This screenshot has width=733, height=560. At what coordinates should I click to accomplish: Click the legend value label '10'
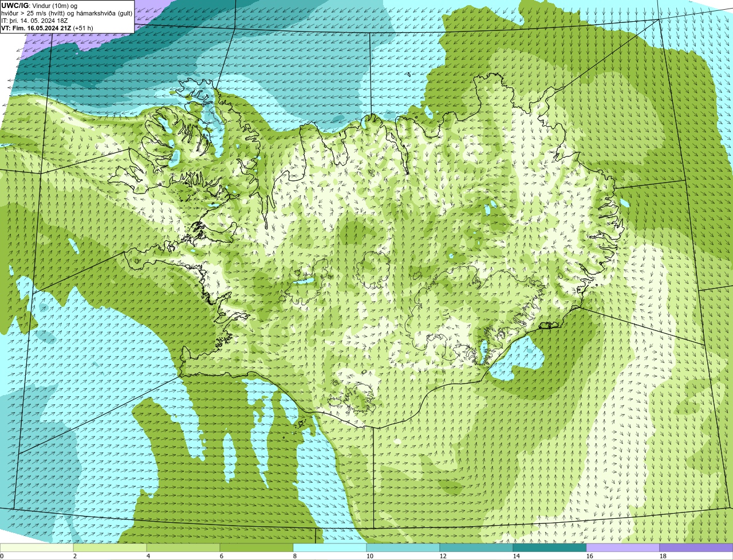point(370,556)
